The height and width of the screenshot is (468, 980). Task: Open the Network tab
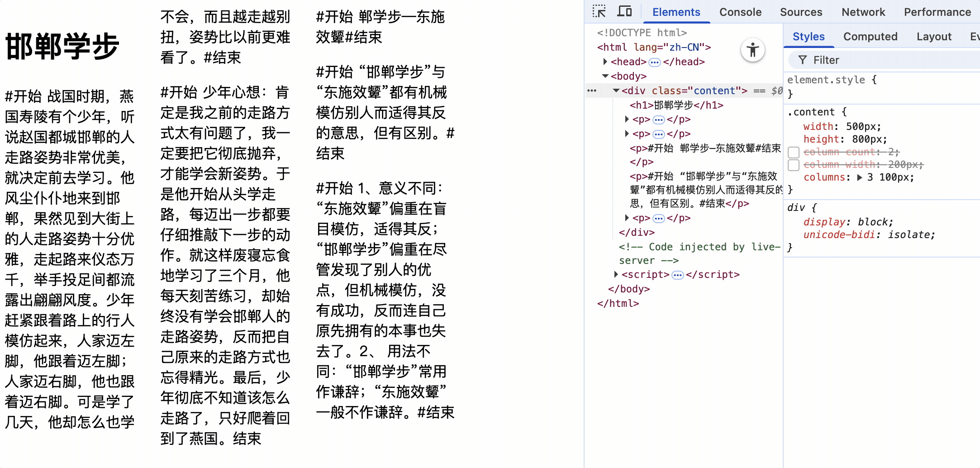(x=863, y=12)
